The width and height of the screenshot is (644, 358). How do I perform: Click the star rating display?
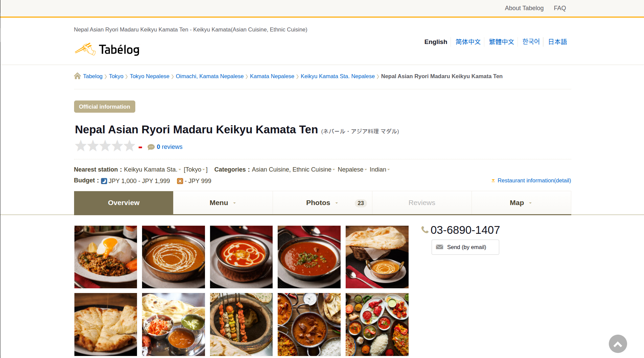click(105, 146)
